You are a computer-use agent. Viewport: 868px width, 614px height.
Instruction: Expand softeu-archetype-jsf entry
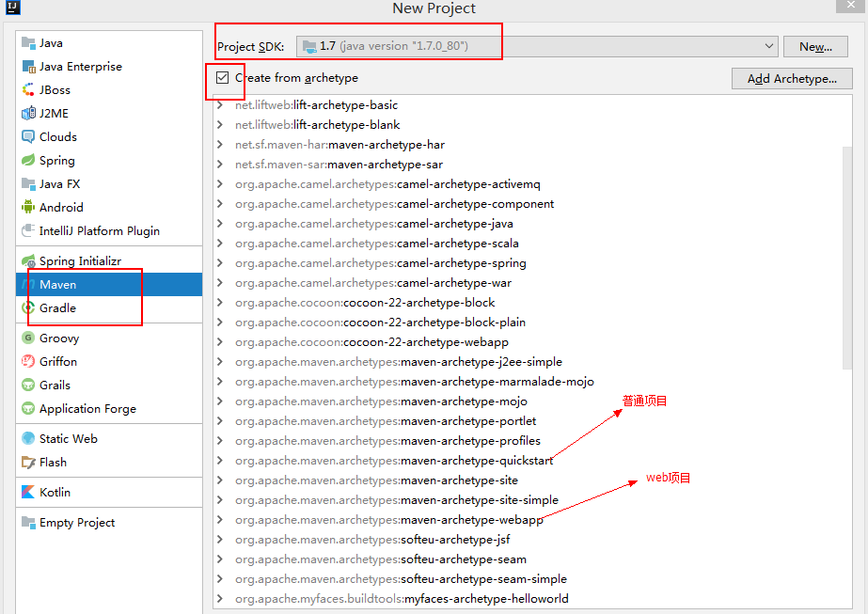coord(220,540)
